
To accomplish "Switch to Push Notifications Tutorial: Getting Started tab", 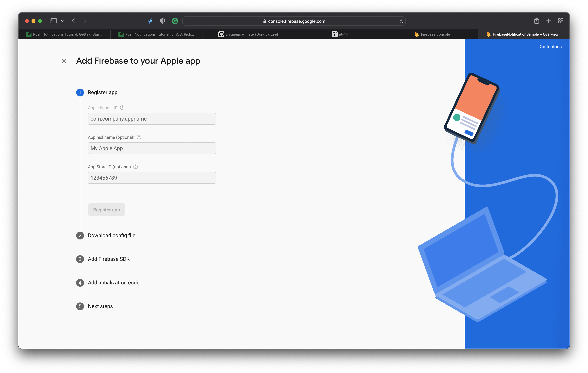I will (x=64, y=34).
